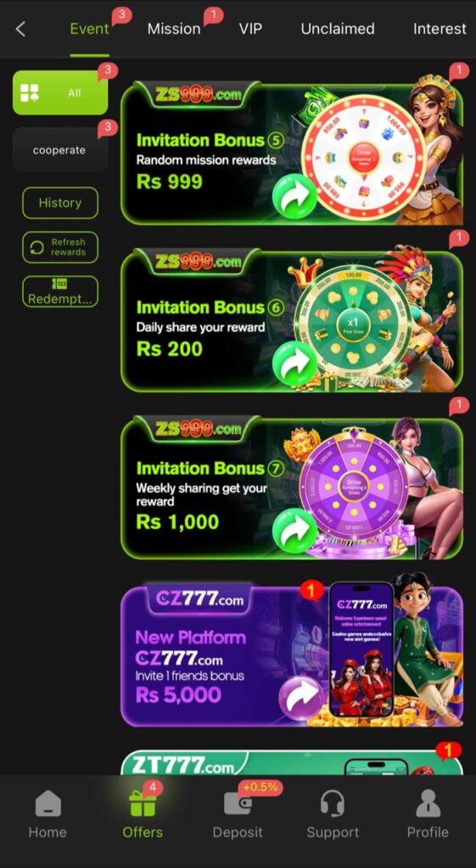Select the cooperate category filter

[60, 149]
